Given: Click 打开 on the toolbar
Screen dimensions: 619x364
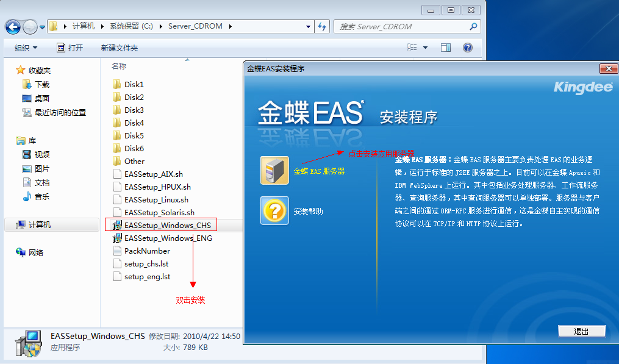Looking at the screenshot, I should [70, 47].
